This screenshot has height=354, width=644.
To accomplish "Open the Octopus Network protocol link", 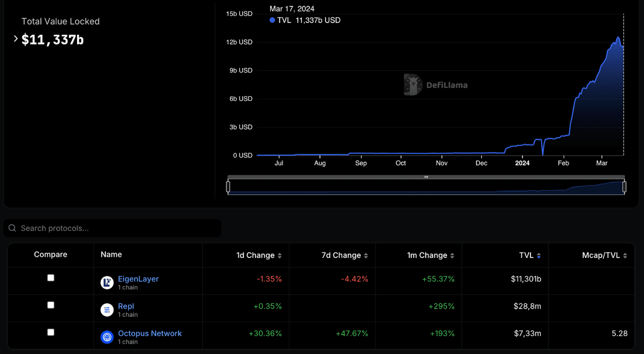I will (x=150, y=333).
